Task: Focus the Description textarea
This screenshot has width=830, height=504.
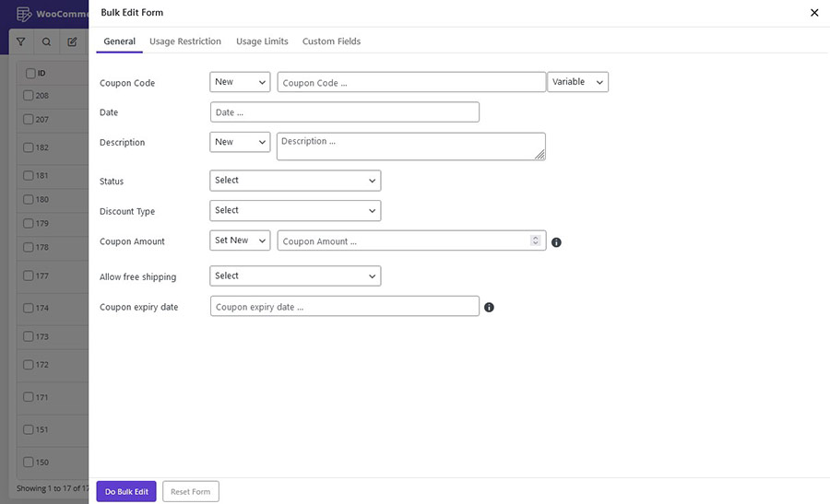Action: point(411,147)
